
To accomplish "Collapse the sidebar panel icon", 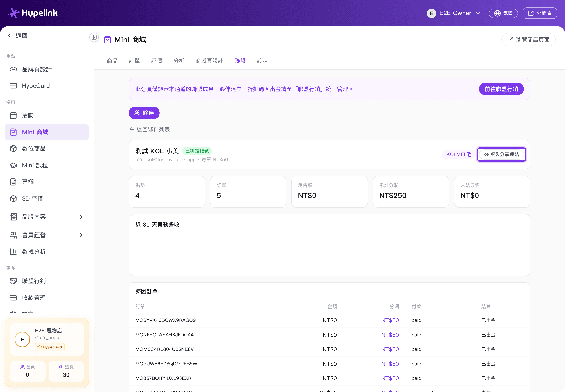I will (x=94, y=37).
